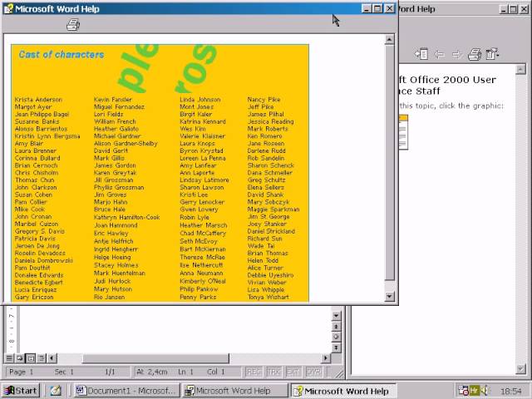Click the name 'Tonya Wishart'
The height and width of the screenshot is (399, 532).
pyautogui.click(x=268, y=297)
